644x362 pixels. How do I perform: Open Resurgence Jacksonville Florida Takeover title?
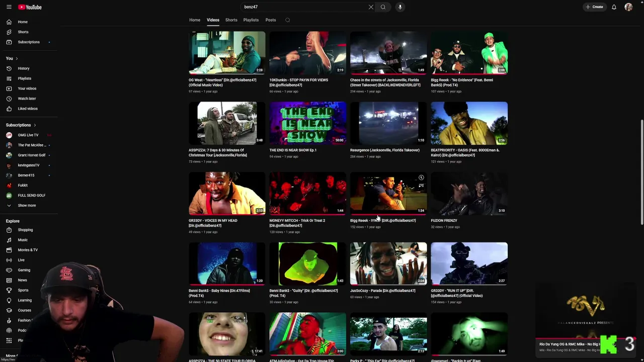point(385,150)
